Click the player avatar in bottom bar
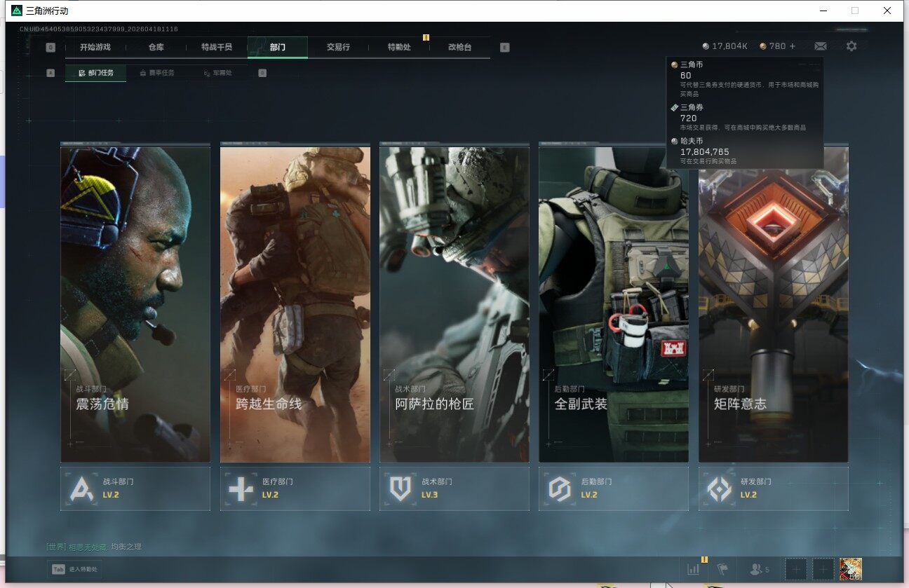The image size is (909, 588). (x=851, y=569)
